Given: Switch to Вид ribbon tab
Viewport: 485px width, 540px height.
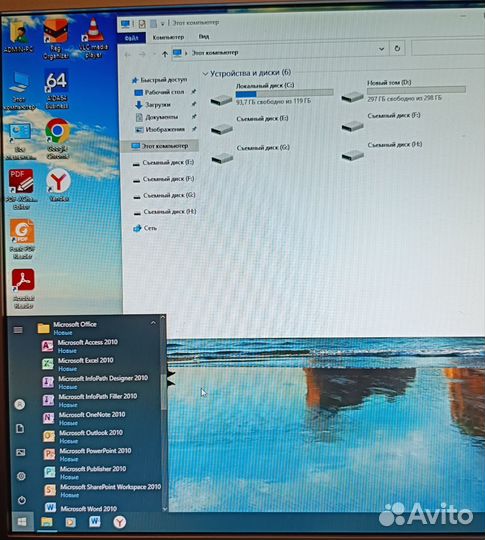Looking at the screenshot, I should point(204,37).
